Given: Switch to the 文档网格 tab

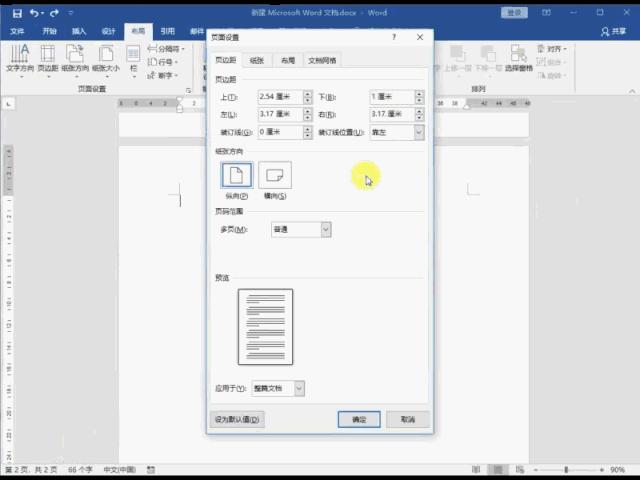Looking at the screenshot, I should click(322, 60).
